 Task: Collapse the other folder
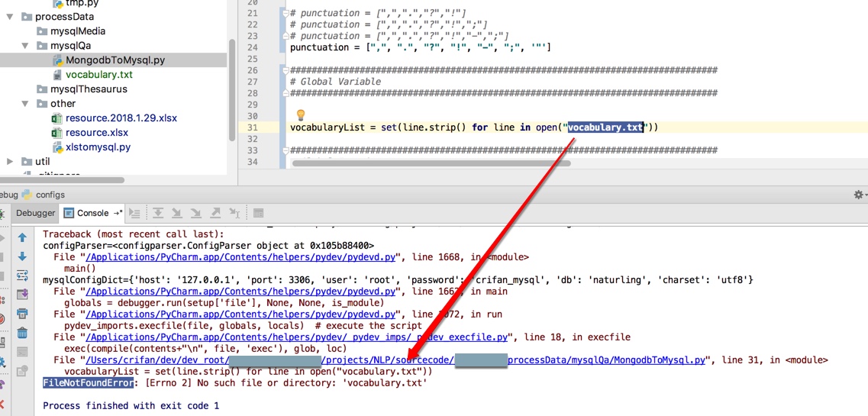point(25,104)
